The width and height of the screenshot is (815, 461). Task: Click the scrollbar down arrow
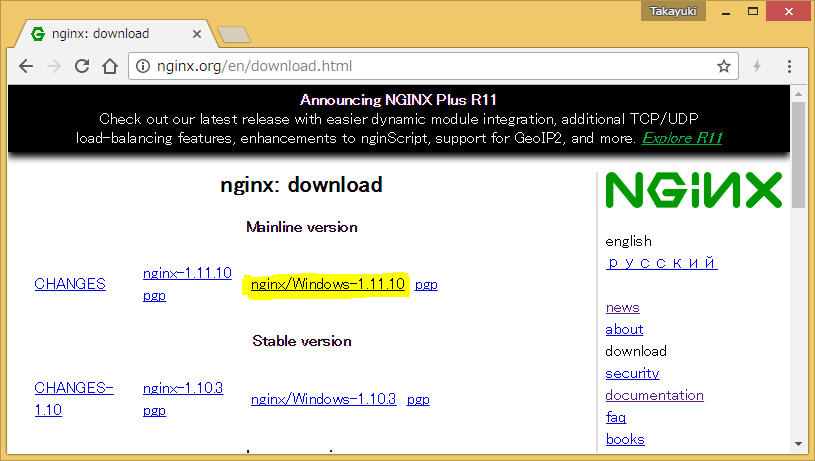pos(798,444)
